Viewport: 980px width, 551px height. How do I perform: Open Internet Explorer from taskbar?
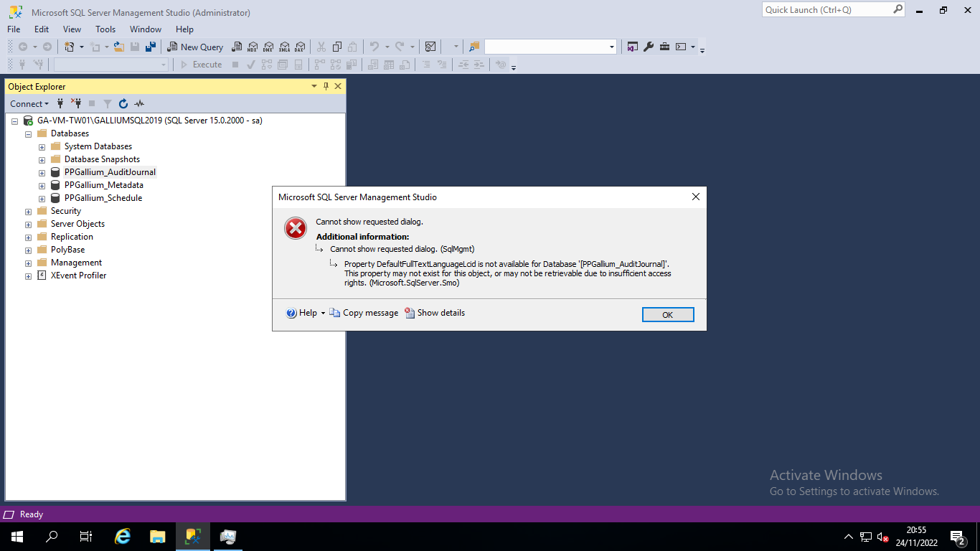point(123,536)
